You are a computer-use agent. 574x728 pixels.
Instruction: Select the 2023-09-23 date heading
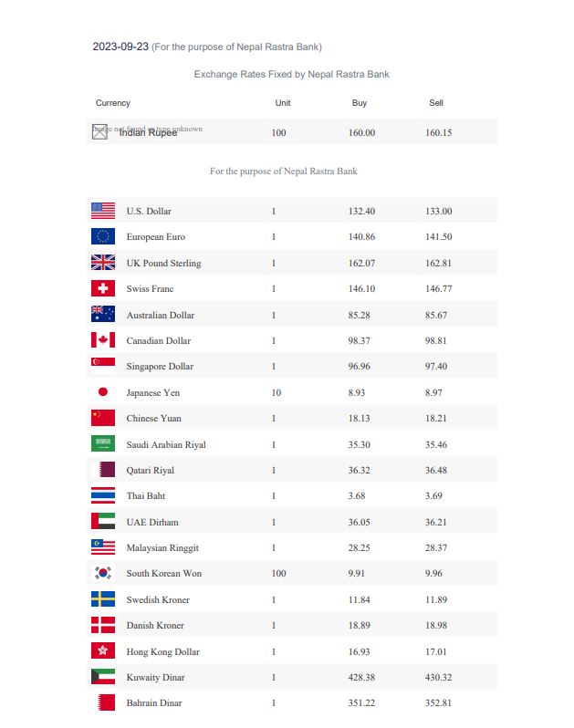coord(120,47)
